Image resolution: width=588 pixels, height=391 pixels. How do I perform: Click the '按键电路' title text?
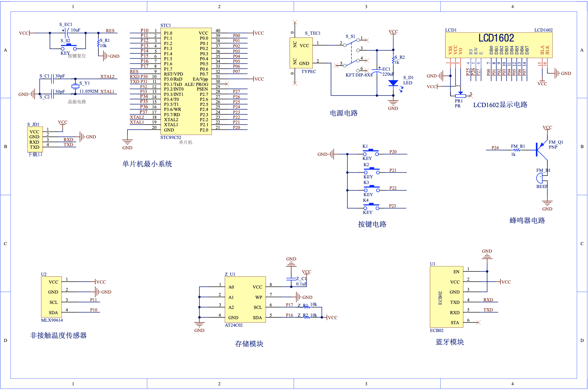coord(372,224)
